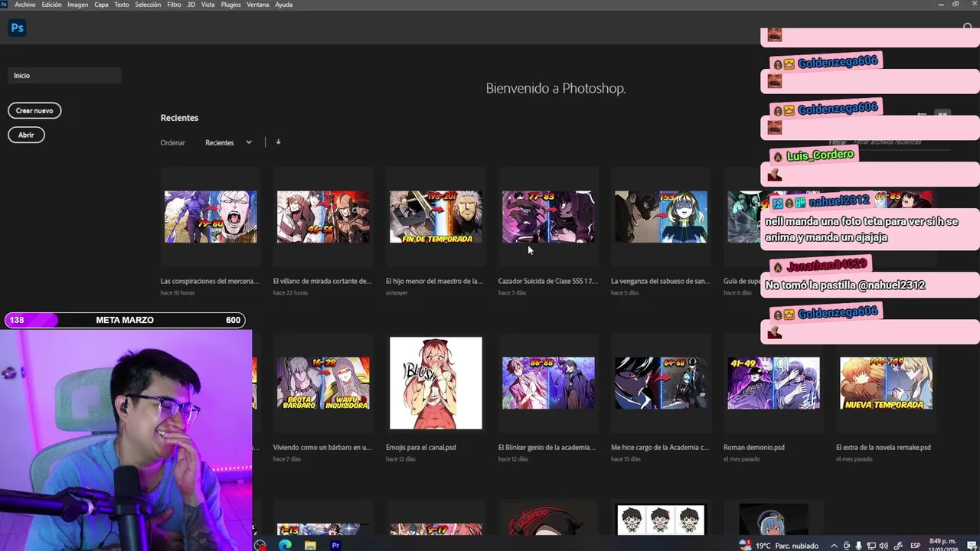Open El villano de mirada cortante thumbnail
This screenshot has width=980, height=551.
[x=323, y=217]
